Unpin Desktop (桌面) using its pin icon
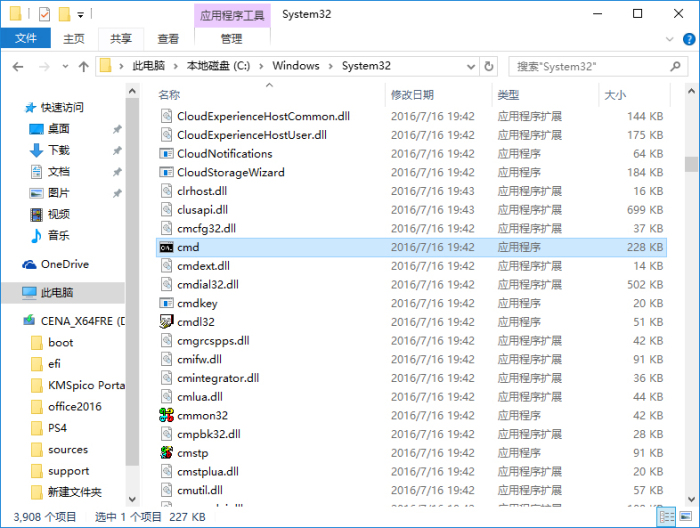700x528 pixels. coord(117,129)
